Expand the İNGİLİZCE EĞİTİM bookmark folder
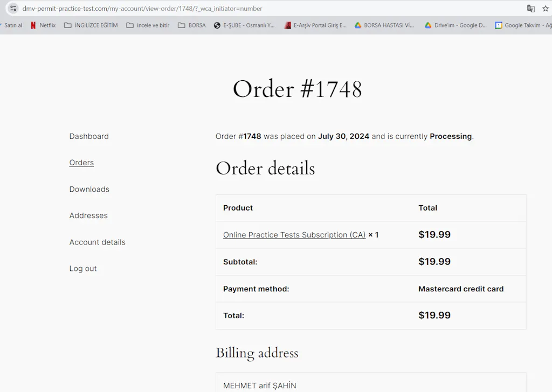Screen dimensions: 552x392 (x=91, y=25)
